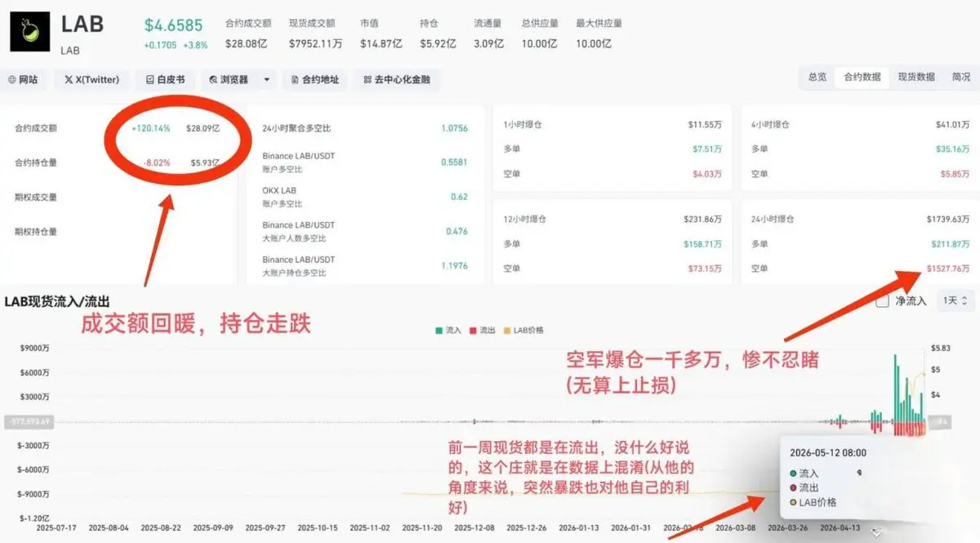Click the 期权持仓量 row label
This screenshot has width=980, height=543.
tap(36, 231)
